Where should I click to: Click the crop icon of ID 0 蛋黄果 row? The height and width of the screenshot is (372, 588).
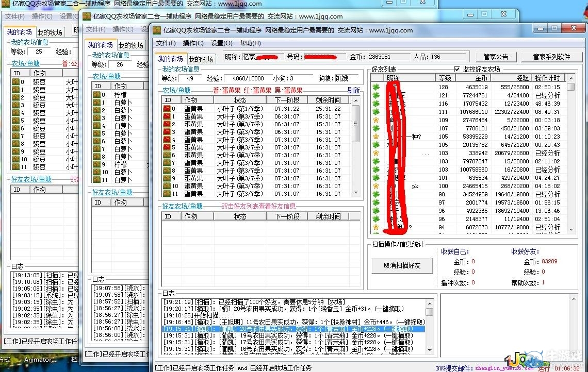pos(167,109)
